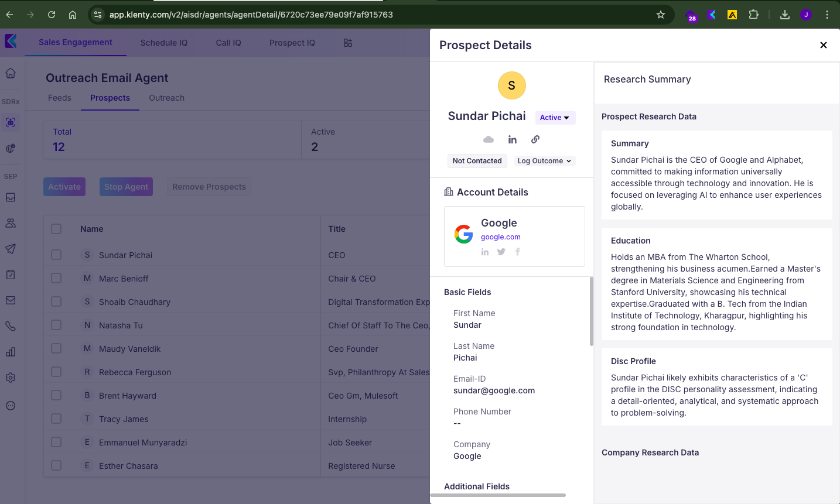Click the cloud CRM icon under Sundar Pichai
This screenshot has width=840, height=504.
pos(489,139)
